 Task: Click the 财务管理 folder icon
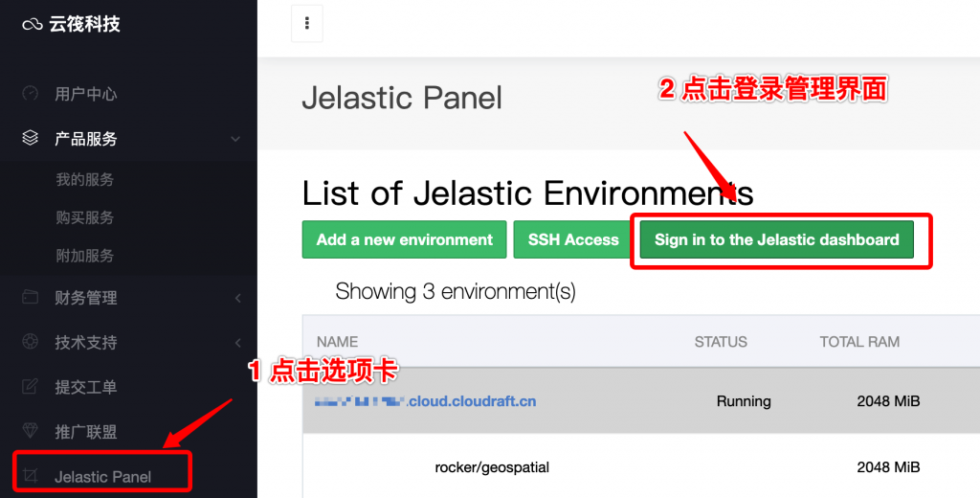point(31,298)
